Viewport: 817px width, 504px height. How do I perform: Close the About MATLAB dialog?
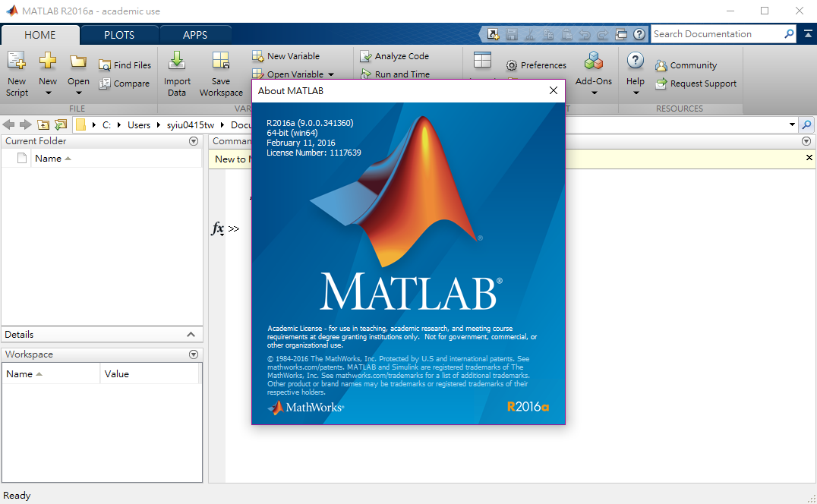(x=554, y=90)
